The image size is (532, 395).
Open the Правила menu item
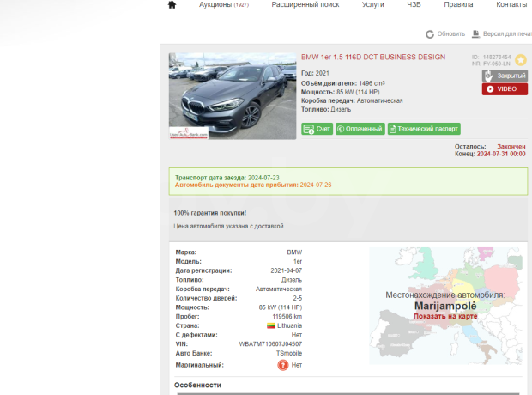pos(458,5)
